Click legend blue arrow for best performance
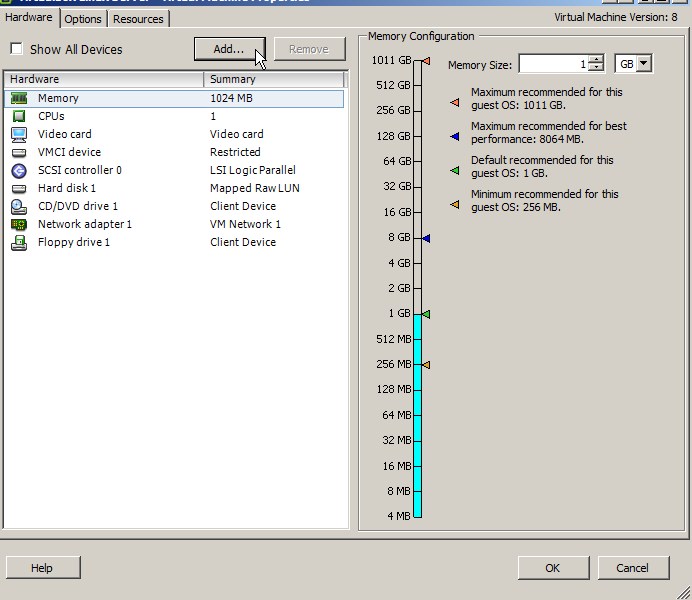 pos(455,136)
